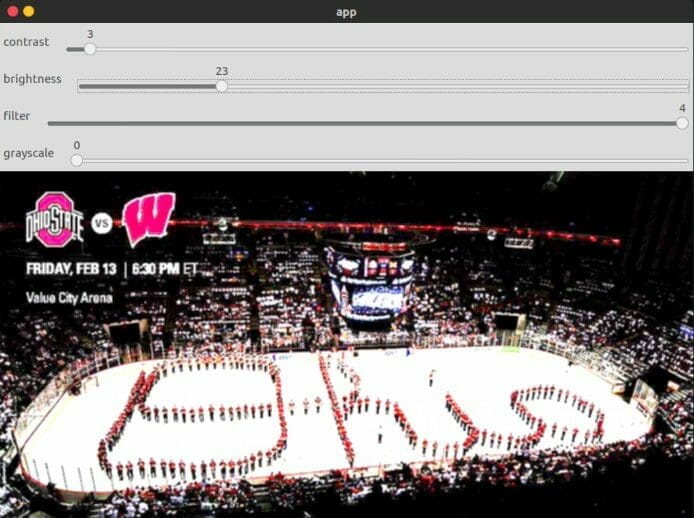Click the 'Value City Arena' text
Viewport: 694px width, 518px height.
pos(69,298)
